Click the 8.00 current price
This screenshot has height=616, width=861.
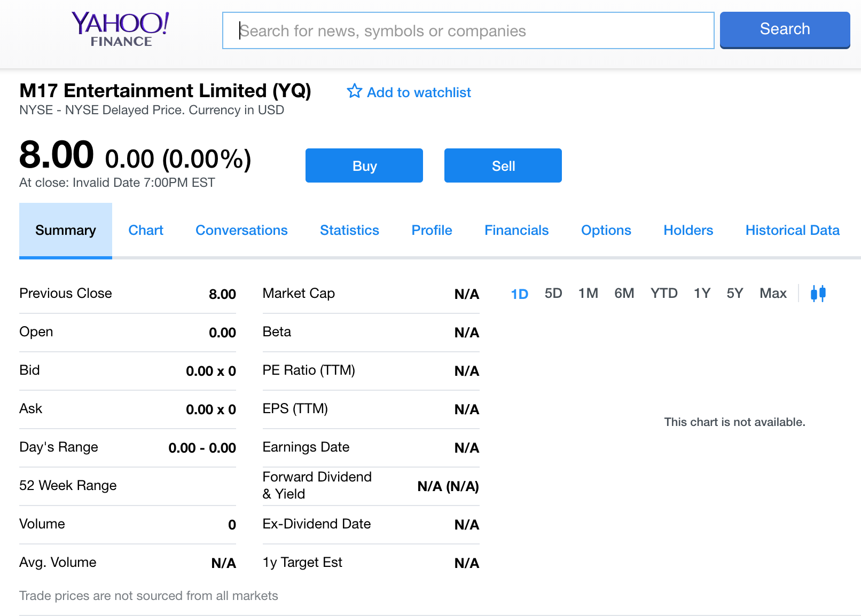(57, 154)
